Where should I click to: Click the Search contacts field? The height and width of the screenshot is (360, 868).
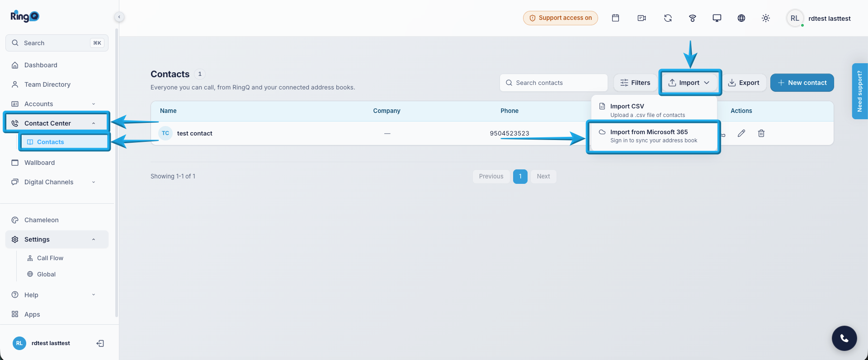[x=554, y=83]
